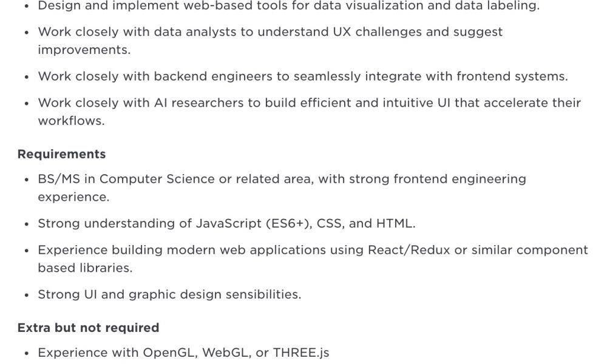Click the bullet dot before 'Strong understanding'

click(26, 224)
